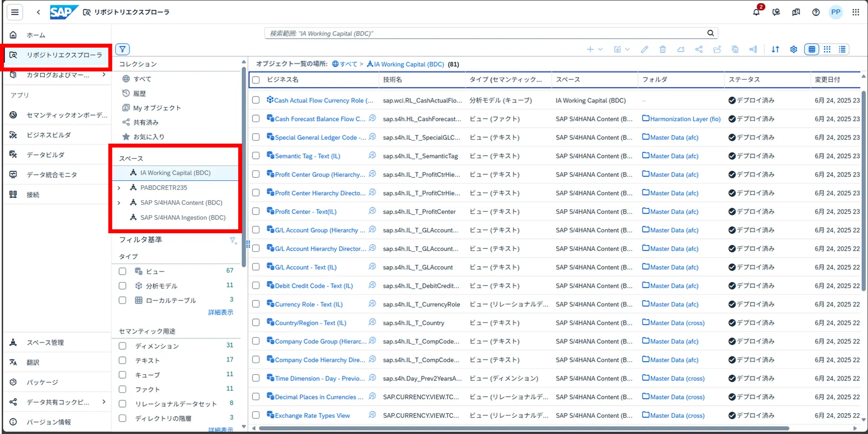Image resolution: width=868 pixels, height=434 pixels.
Task: Enable the ディメンション semantic usage filter
Action: 122,346
